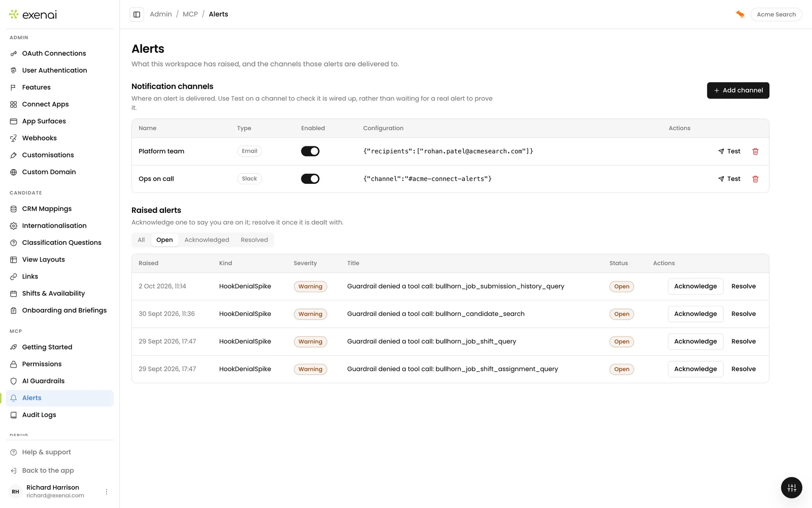Viewport: 812px width, 508px height.
Task: Switch to Acknowledged alerts tab
Action: click(x=207, y=240)
